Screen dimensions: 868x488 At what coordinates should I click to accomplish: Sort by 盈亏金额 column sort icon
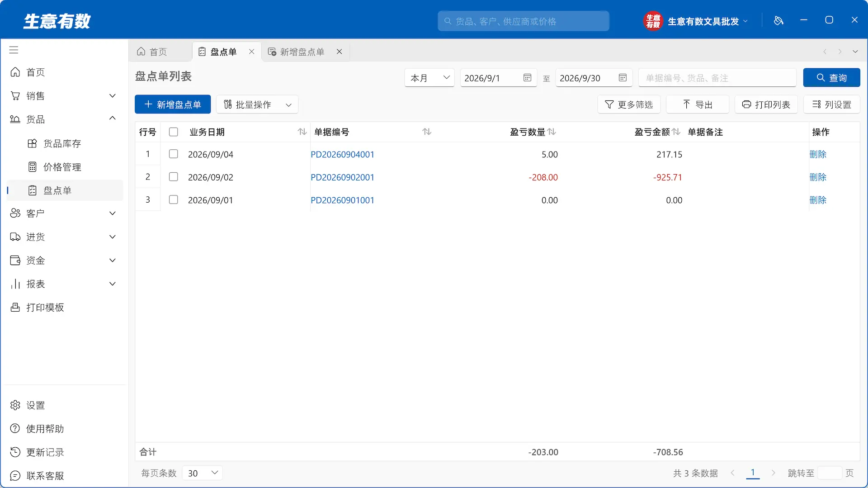click(676, 132)
